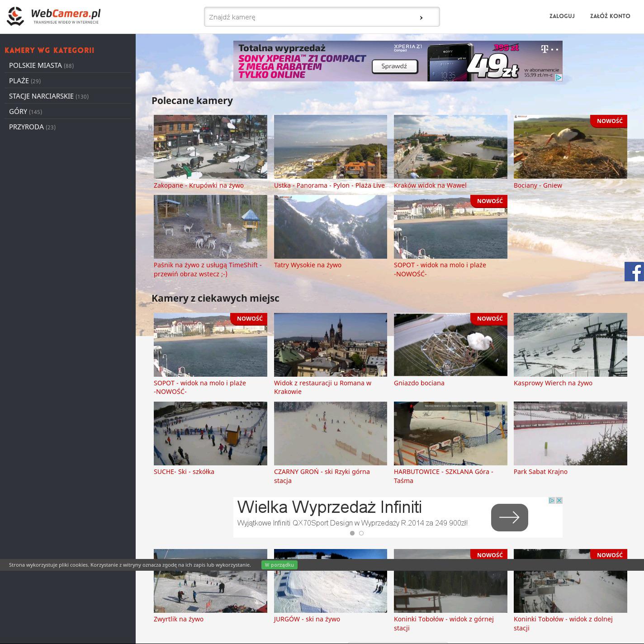Viewport: 644px width, 644px height.
Task: Open the Polskie Miasta category
Action: (36, 66)
